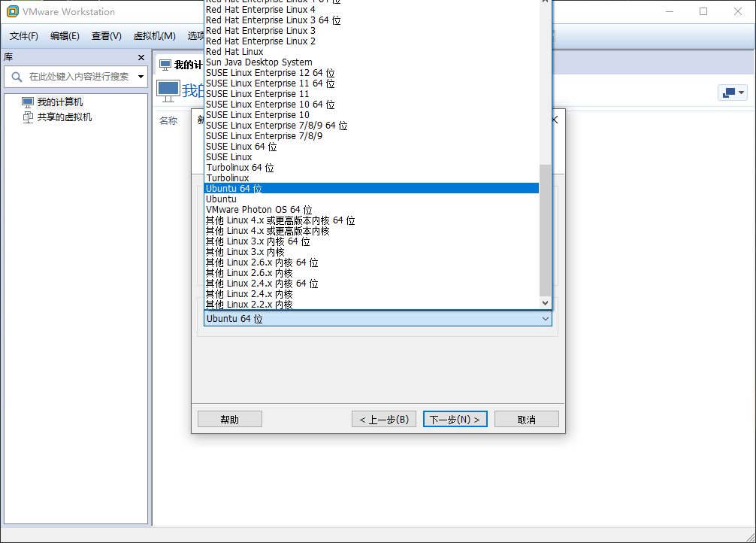Open the 虚拟机(M) menu
The height and width of the screenshot is (543, 756).
pos(154,36)
